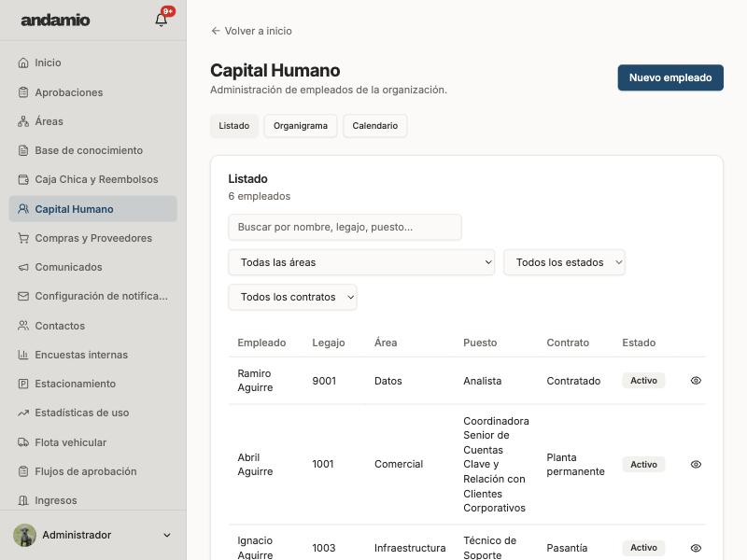View Ignacio Aguirre details via eye icon
Viewport: 747px width, 560px height.
[x=696, y=548]
